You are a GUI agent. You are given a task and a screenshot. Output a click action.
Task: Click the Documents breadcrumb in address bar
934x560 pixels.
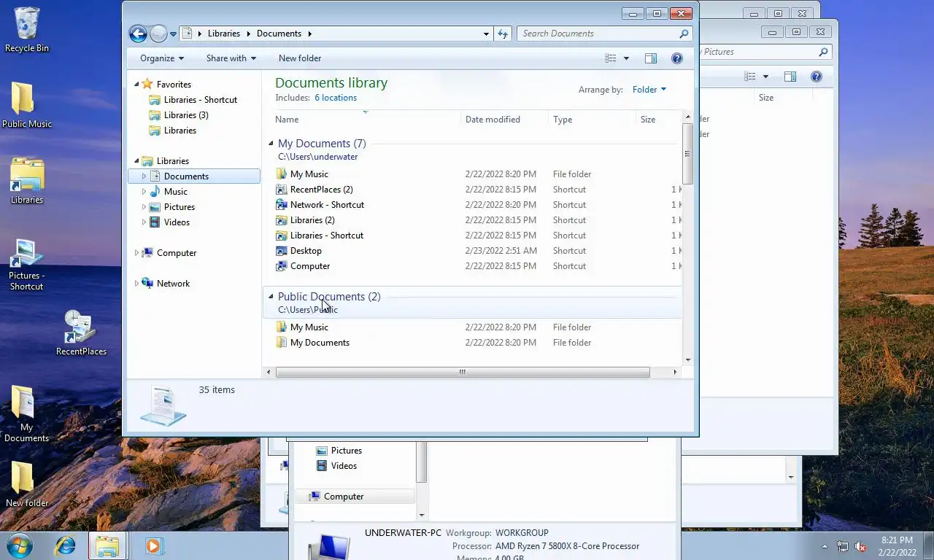tap(279, 34)
